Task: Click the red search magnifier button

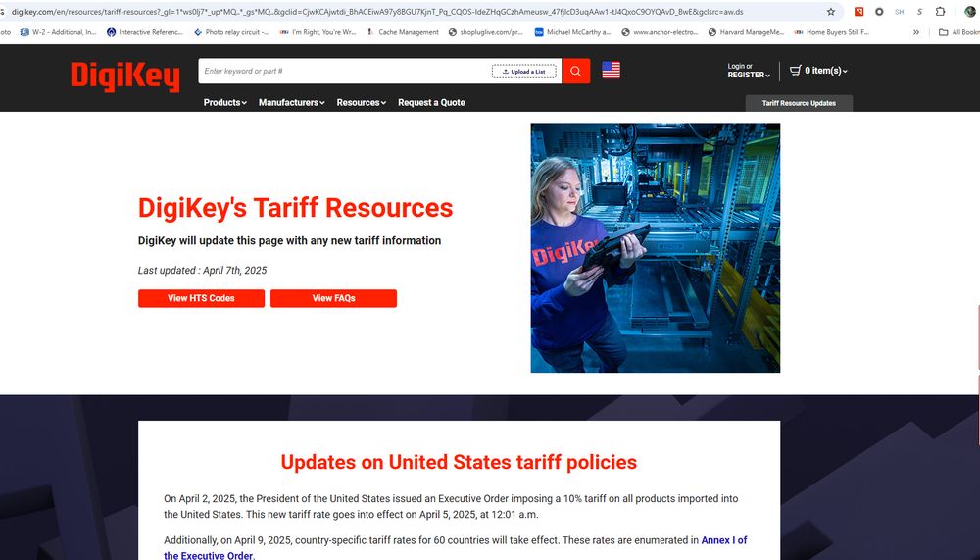Action: [575, 72]
